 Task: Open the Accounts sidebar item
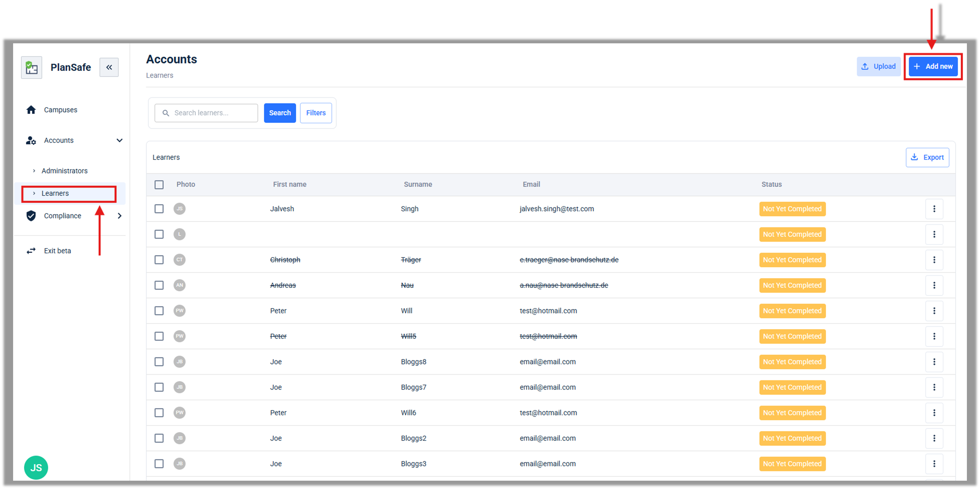pyautogui.click(x=59, y=140)
